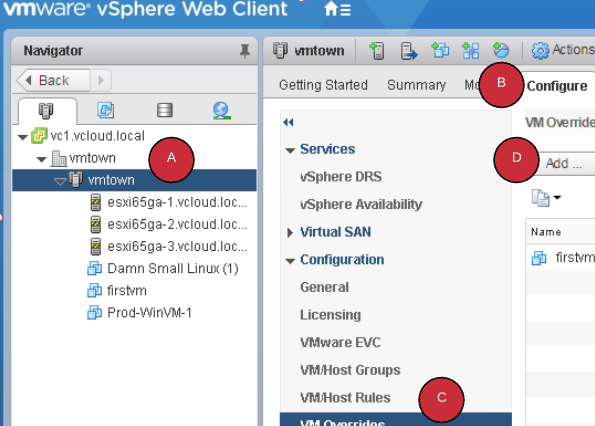
Task: Open the Home menu icon
Action: pyautogui.click(x=337, y=9)
